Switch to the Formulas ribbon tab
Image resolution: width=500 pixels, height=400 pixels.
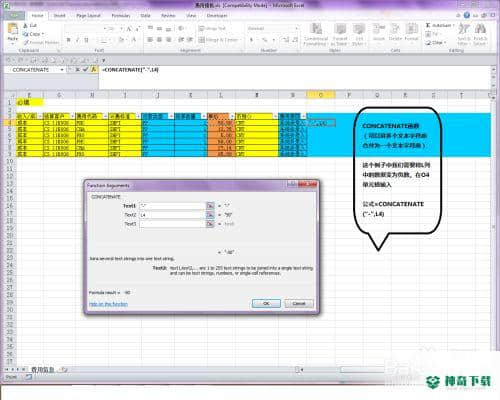120,15
